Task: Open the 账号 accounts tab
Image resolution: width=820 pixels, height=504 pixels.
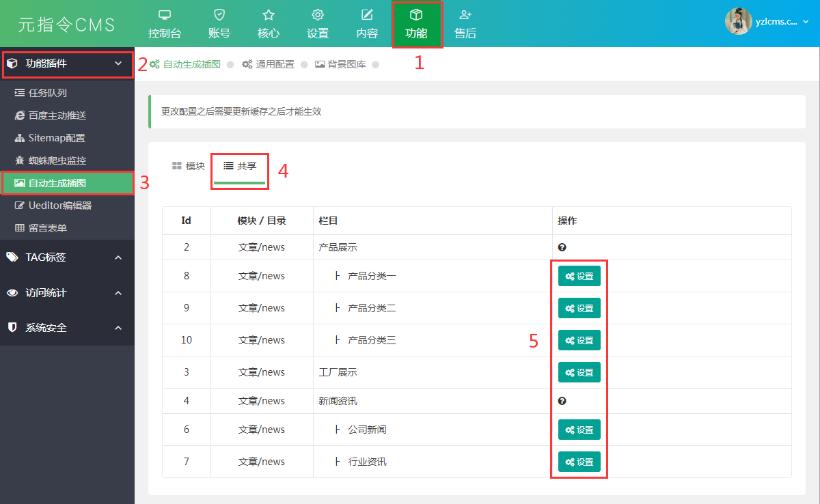Action: coord(219,24)
